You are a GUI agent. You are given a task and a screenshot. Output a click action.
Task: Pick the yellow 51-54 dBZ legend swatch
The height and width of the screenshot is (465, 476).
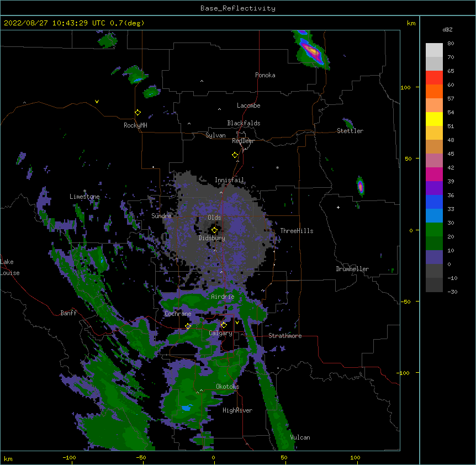click(434, 119)
